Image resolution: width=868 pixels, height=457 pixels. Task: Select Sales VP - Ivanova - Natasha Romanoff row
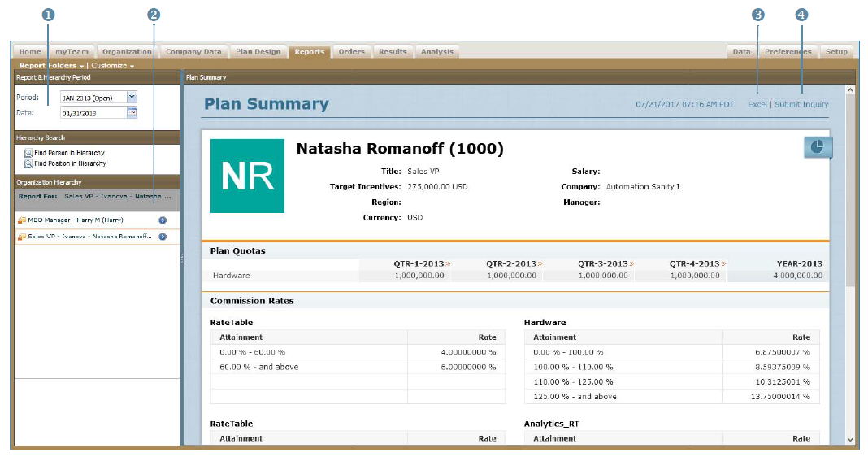[x=98, y=237]
